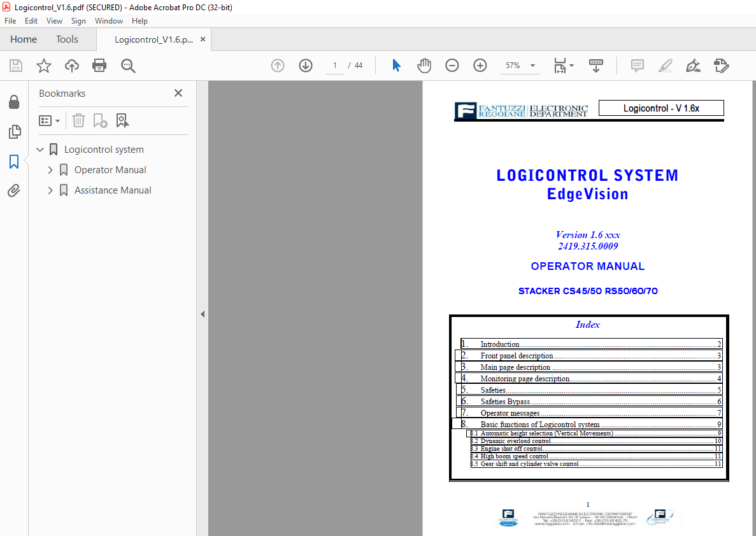Image resolution: width=756 pixels, height=536 pixels.
Task: Select the Hand pan tool
Action: (424, 66)
